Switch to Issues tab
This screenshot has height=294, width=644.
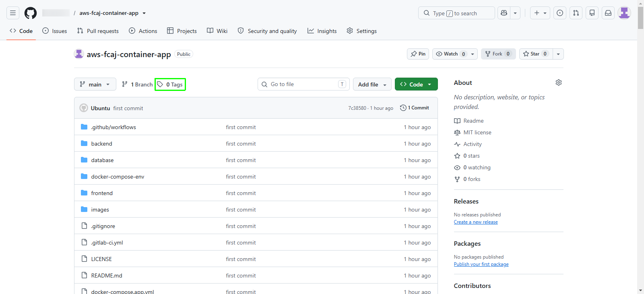click(x=55, y=31)
